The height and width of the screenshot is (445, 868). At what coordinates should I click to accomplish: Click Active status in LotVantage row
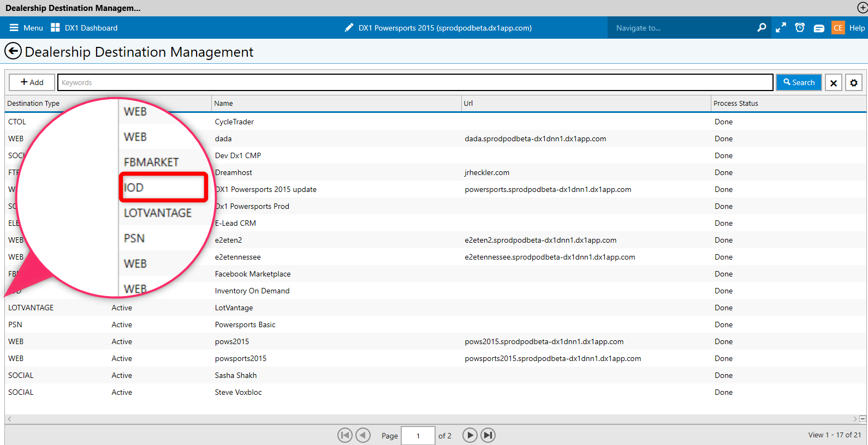coord(122,308)
